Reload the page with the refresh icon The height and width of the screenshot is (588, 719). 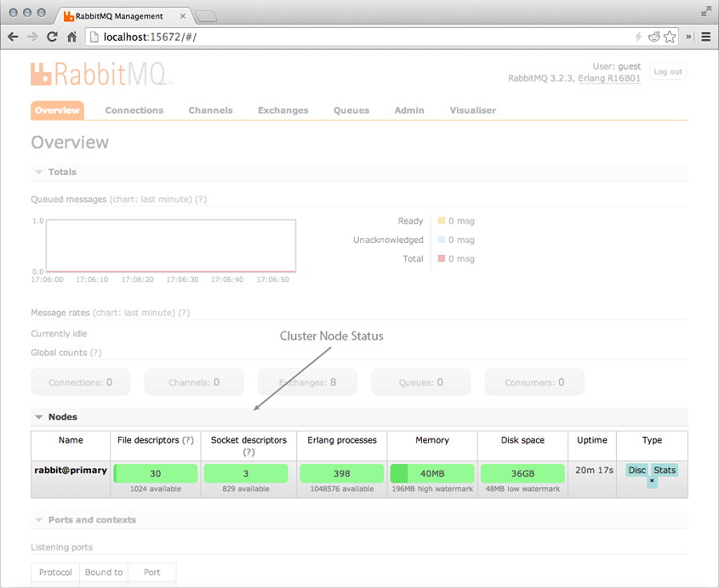(x=51, y=36)
